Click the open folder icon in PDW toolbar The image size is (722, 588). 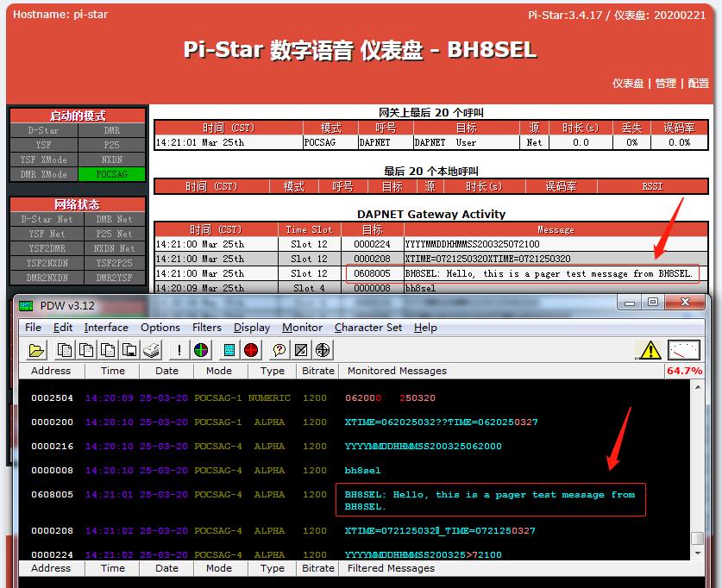pos(36,350)
